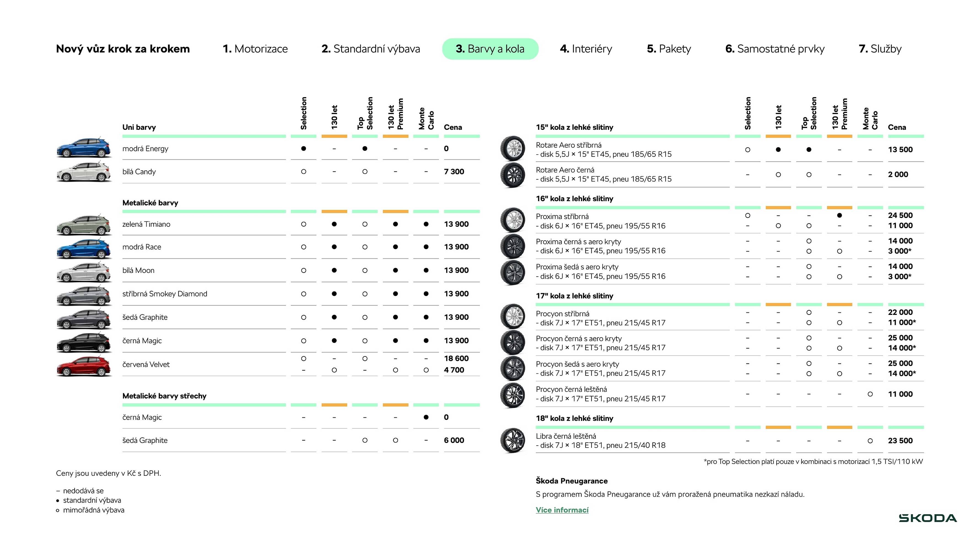
Task: Follow the Více informací link
Action: coord(562,510)
